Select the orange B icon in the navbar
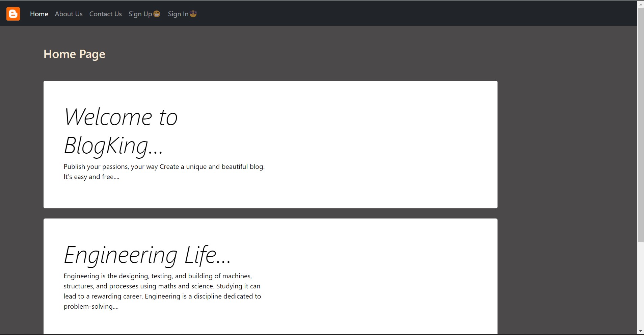 point(13,14)
